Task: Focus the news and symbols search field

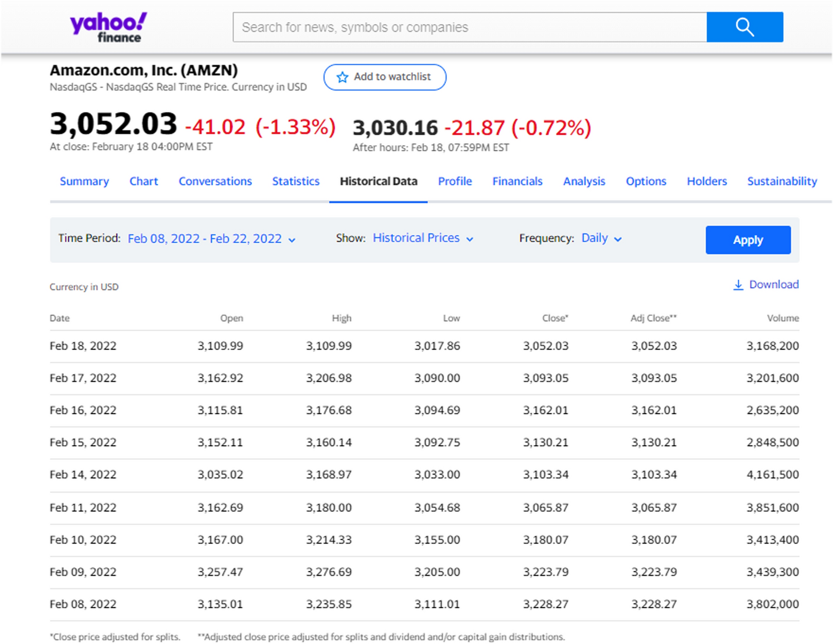Action: coord(469,27)
